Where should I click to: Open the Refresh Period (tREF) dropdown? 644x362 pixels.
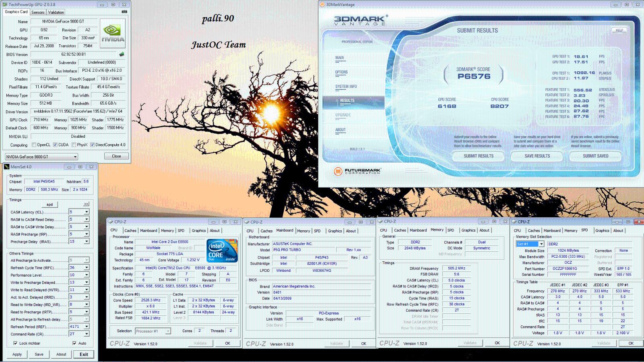86,327
